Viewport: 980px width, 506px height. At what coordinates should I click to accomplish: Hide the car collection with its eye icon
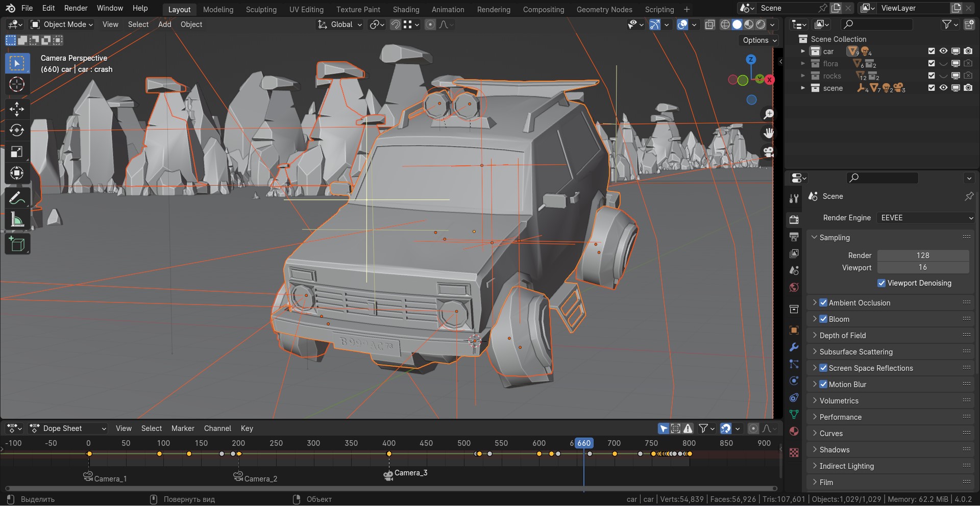pos(943,51)
